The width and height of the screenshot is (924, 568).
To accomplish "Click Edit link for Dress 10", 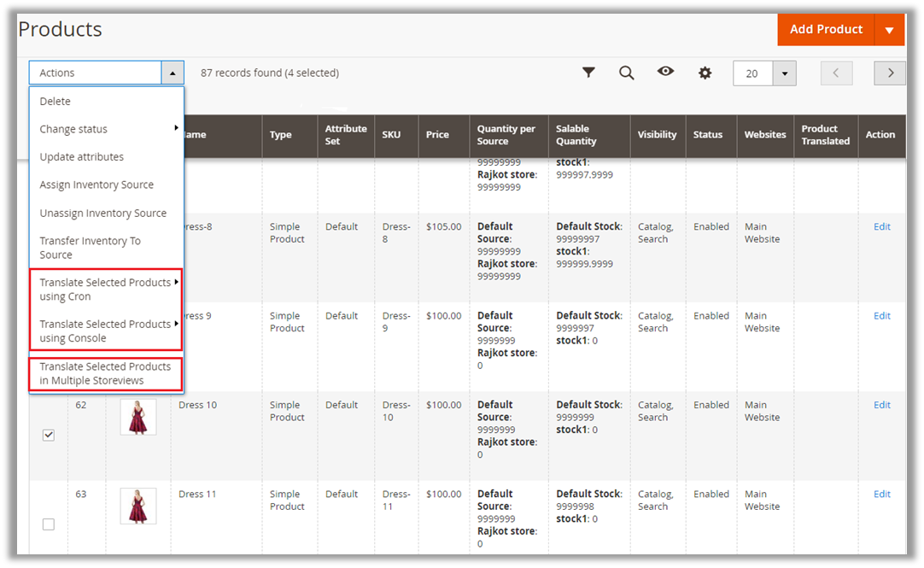I will 881,405.
